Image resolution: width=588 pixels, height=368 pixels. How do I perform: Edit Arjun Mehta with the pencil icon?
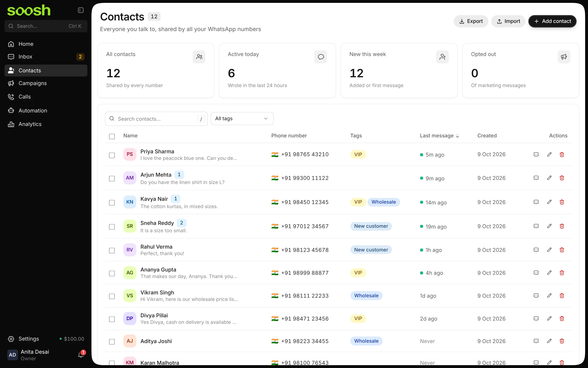[x=549, y=178]
